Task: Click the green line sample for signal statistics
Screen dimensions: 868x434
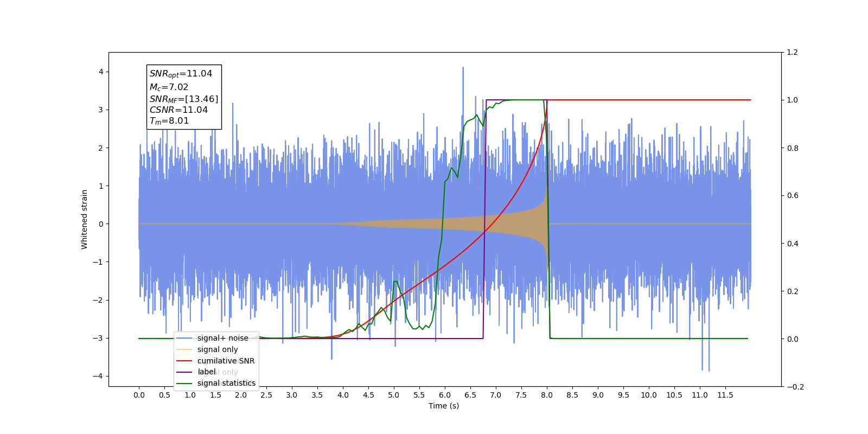Action: pyautogui.click(x=184, y=383)
